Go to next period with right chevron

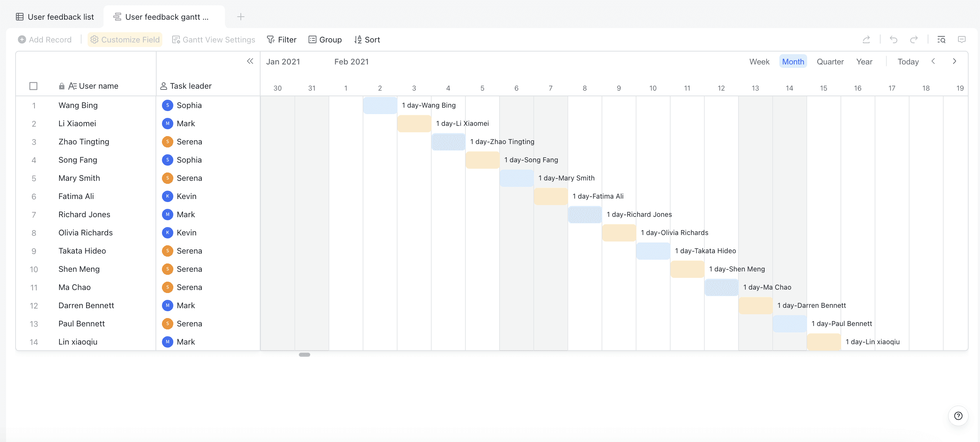coord(954,61)
